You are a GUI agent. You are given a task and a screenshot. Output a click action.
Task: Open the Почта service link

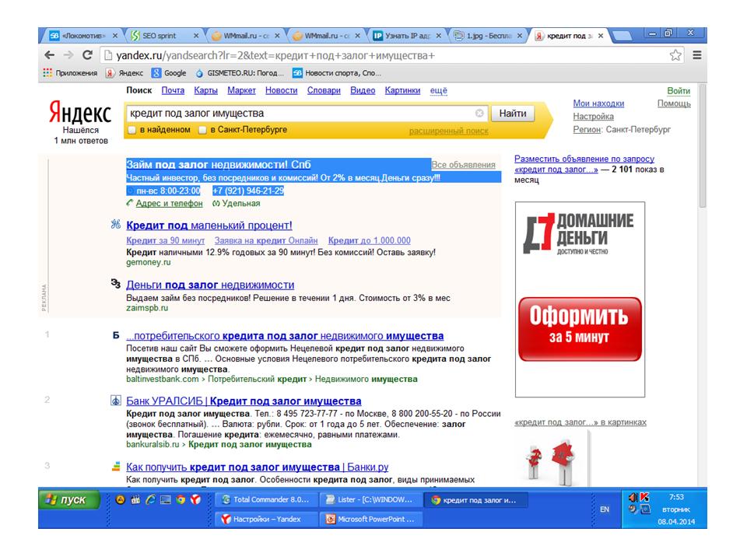pyautogui.click(x=173, y=90)
